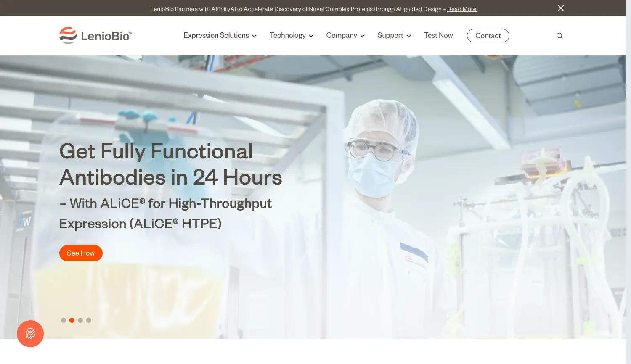The height and width of the screenshot is (364, 631).
Task: Select the active second carousel dot
Action: 72,320
